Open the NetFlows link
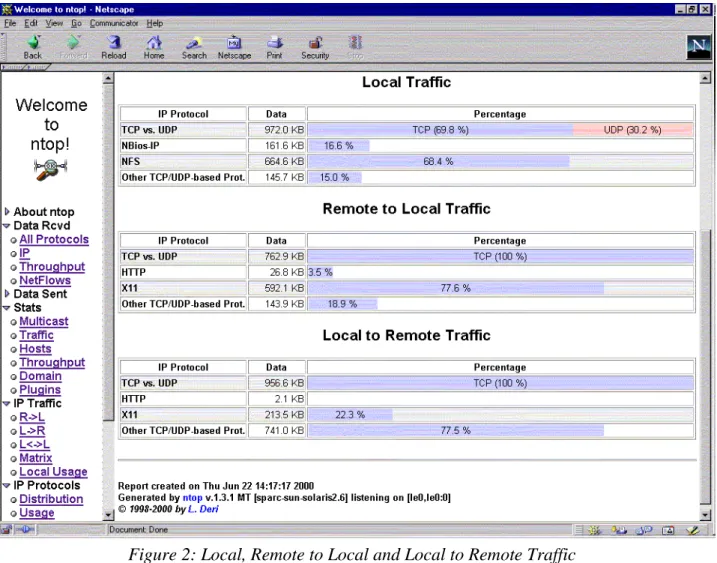 pos(45,280)
